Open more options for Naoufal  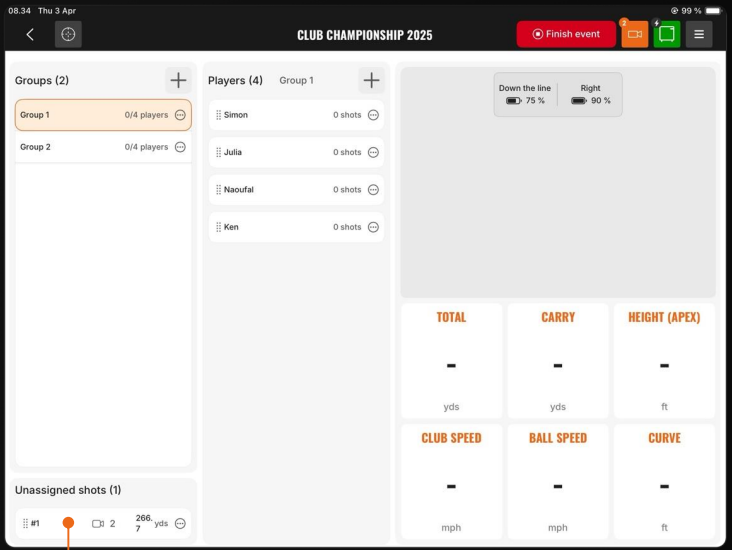click(373, 190)
